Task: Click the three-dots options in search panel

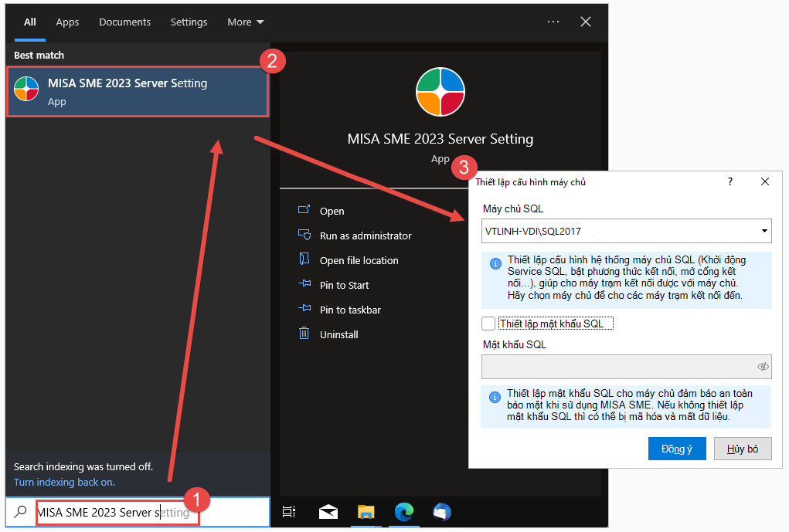Action: coord(553,22)
